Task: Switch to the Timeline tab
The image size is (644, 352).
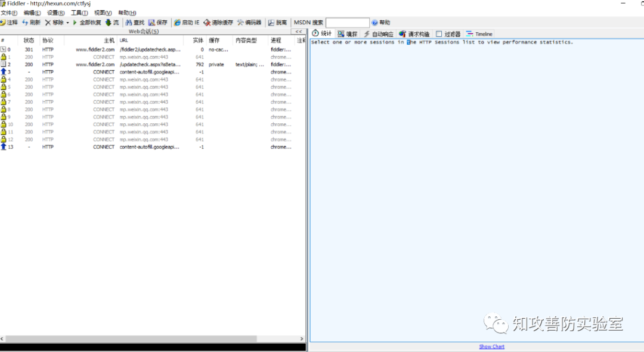Action: coord(479,34)
